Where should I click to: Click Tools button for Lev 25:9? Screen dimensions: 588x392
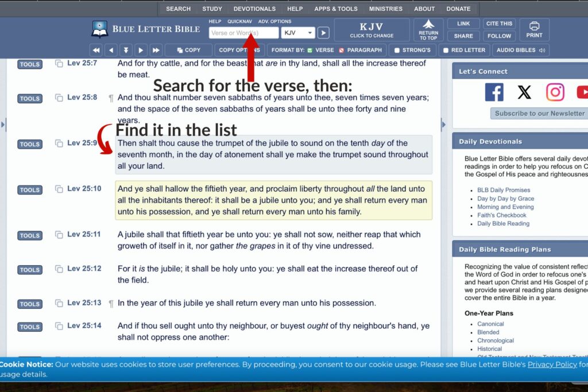tap(30, 144)
